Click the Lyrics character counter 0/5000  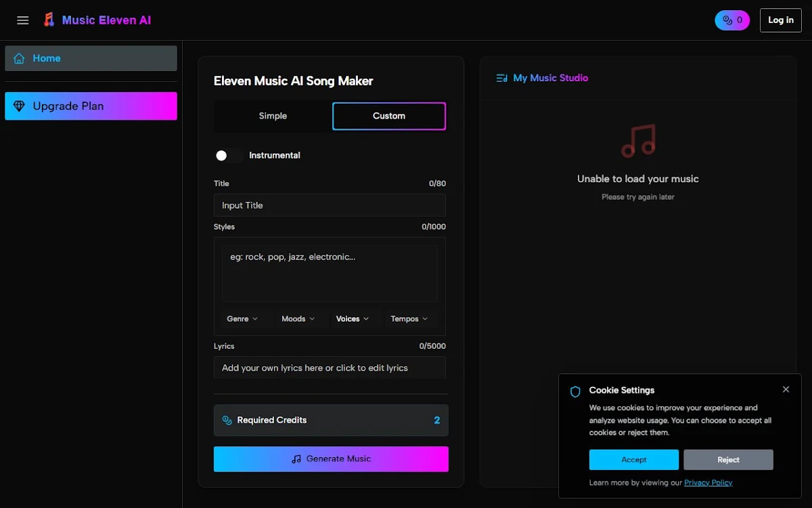(x=432, y=346)
